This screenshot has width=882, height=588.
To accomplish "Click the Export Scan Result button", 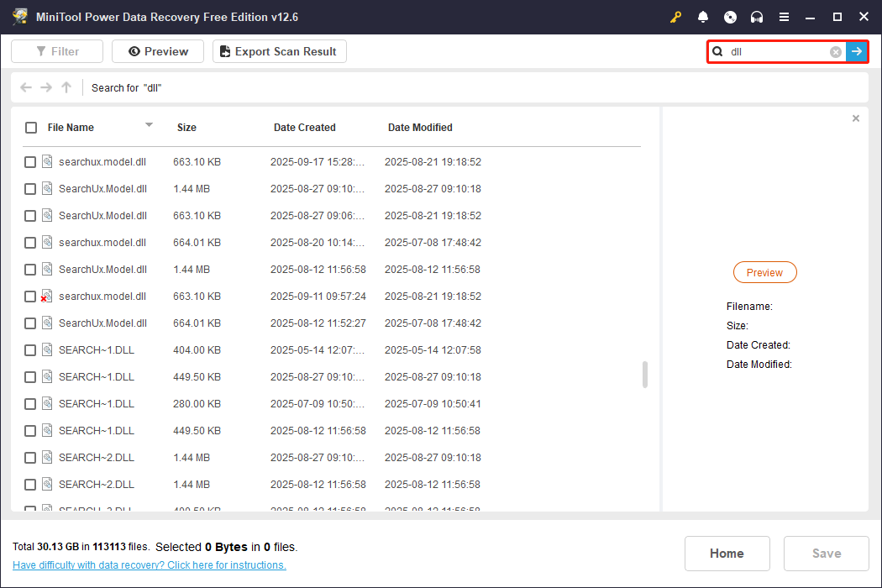I will click(279, 51).
